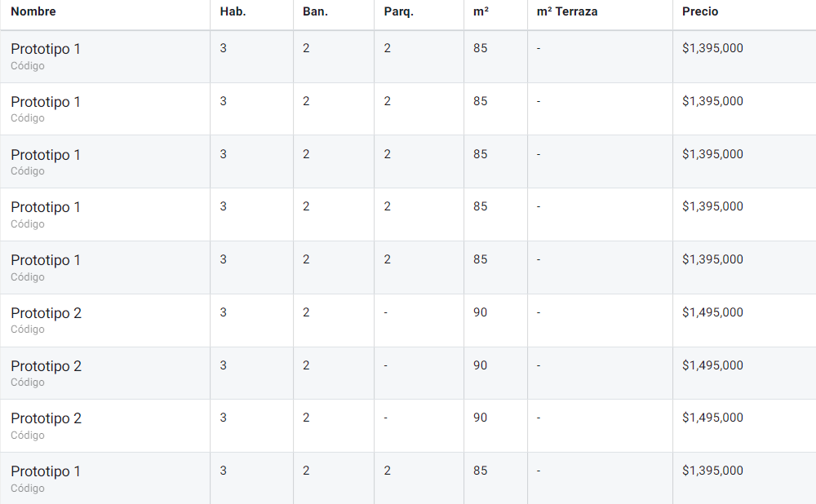The image size is (816, 504).
Task: Sort by the Precio column header
Action: 700,11
